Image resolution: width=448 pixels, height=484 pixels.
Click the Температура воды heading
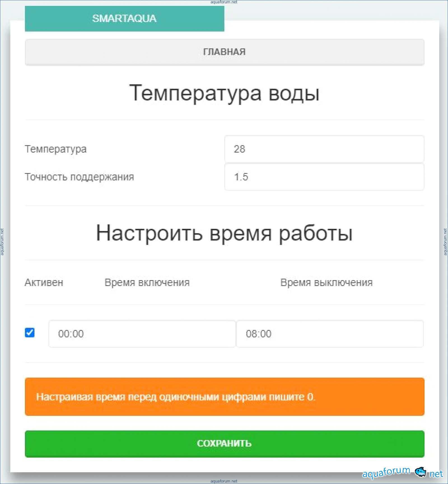pyautogui.click(x=224, y=93)
